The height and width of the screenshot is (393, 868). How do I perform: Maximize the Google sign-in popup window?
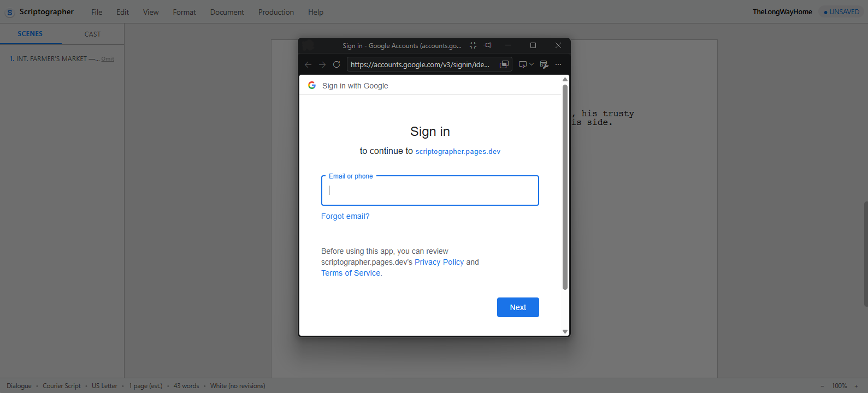(x=533, y=45)
